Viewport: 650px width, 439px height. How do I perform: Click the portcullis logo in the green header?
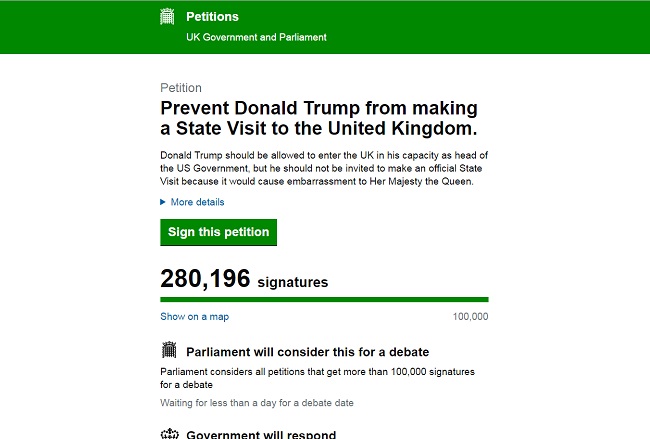168,17
